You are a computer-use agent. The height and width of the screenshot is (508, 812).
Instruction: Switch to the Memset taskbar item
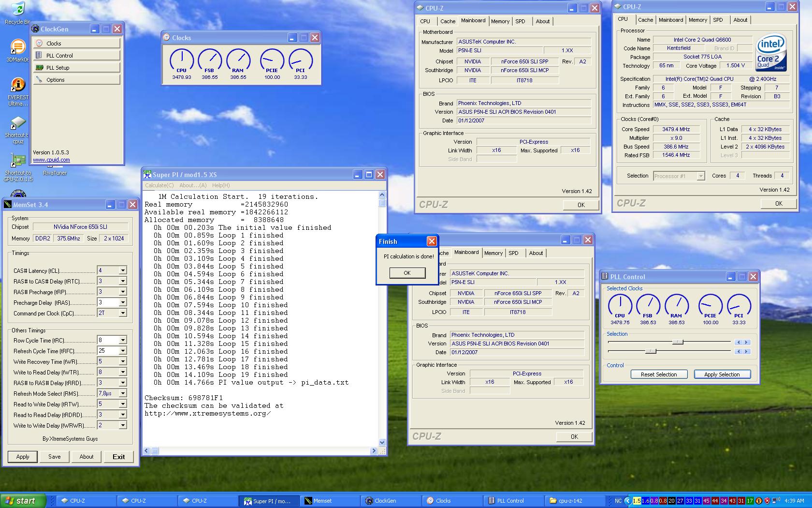coord(330,501)
